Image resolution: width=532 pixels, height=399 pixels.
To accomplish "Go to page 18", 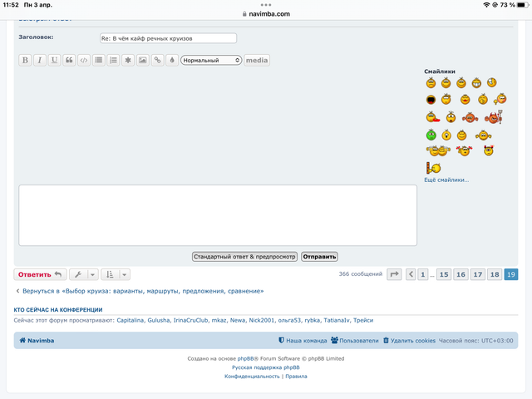I will (495, 274).
